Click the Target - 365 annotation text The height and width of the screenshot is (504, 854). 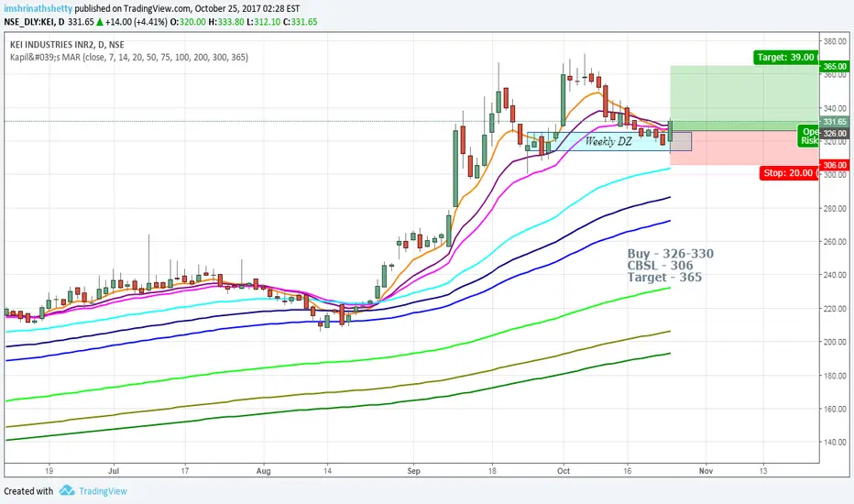point(664,277)
